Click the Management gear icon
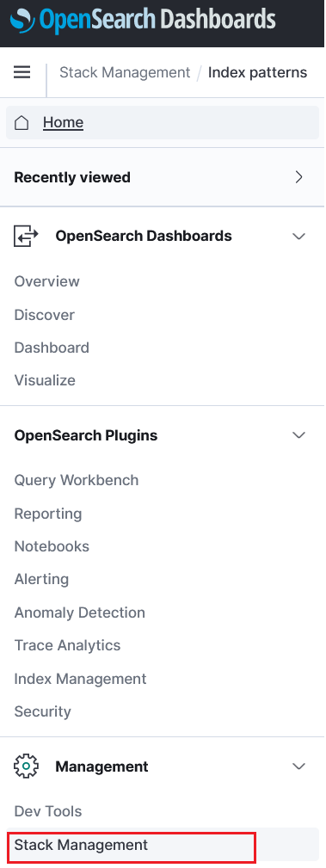Screen dimensions: 326x868 click(x=26, y=766)
